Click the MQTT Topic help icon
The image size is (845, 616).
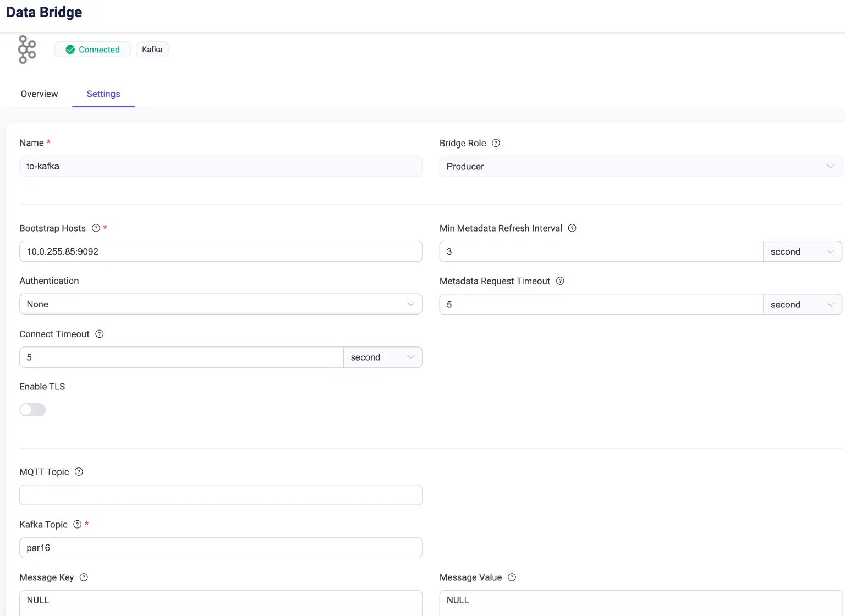79,472
